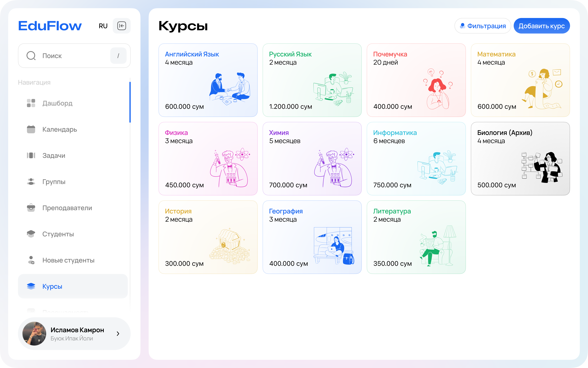This screenshot has height=368, width=588.
Task: Select the Курсы menu item
Action: pos(73,286)
